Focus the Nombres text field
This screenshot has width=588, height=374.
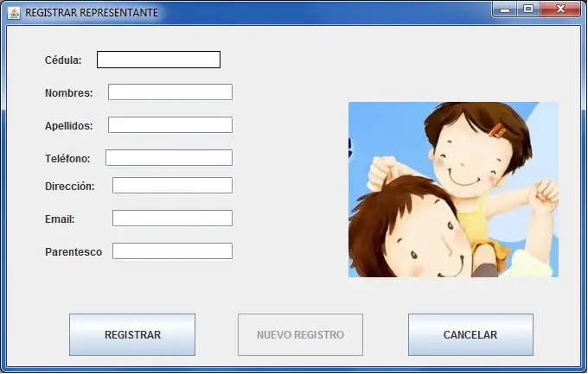tap(170, 92)
